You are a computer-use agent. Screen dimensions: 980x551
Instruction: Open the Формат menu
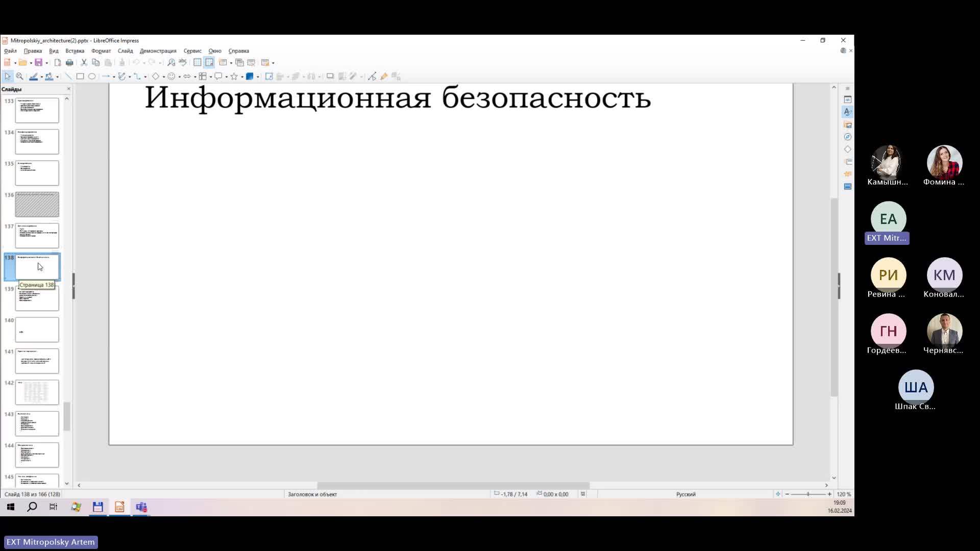point(101,51)
